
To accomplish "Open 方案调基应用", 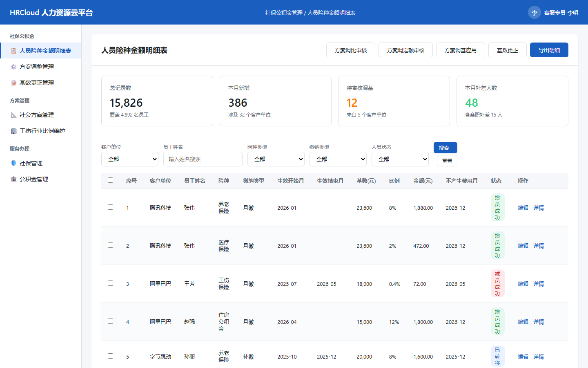I will [x=461, y=50].
